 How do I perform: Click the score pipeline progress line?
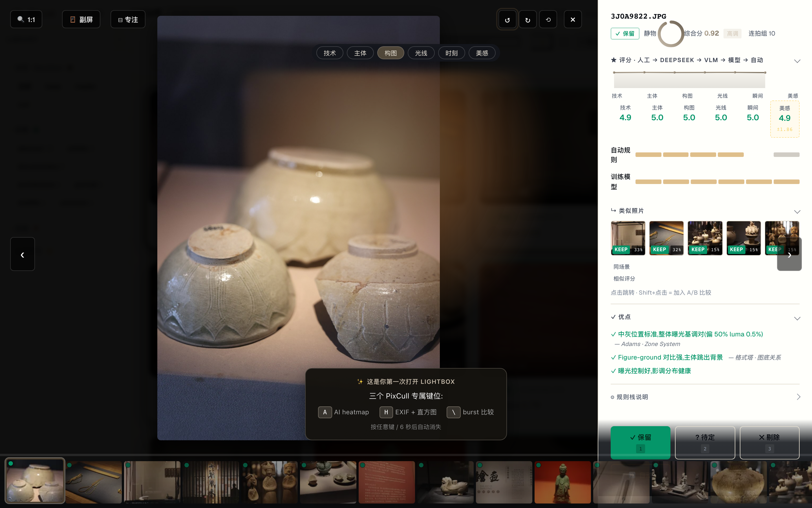pyautogui.click(x=690, y=72)
